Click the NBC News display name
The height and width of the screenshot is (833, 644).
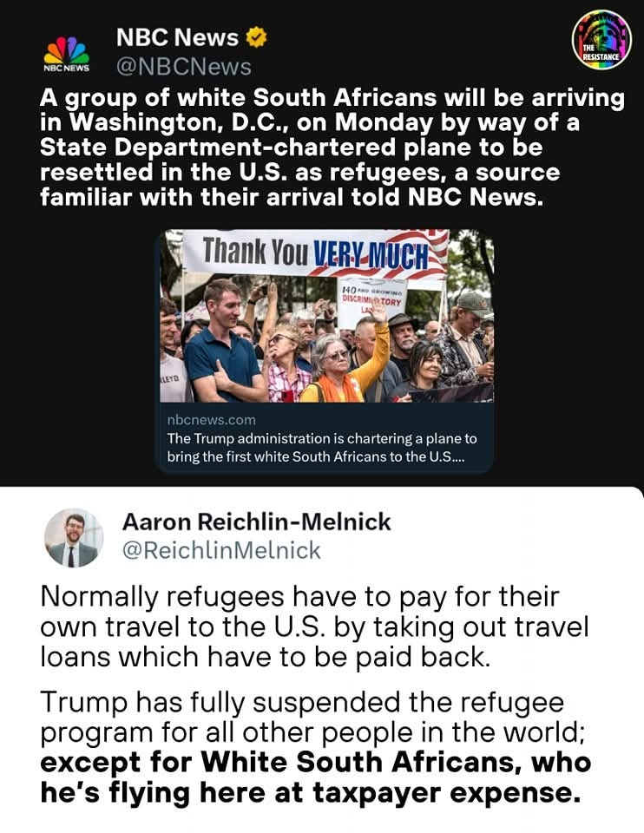coord(177,37)
